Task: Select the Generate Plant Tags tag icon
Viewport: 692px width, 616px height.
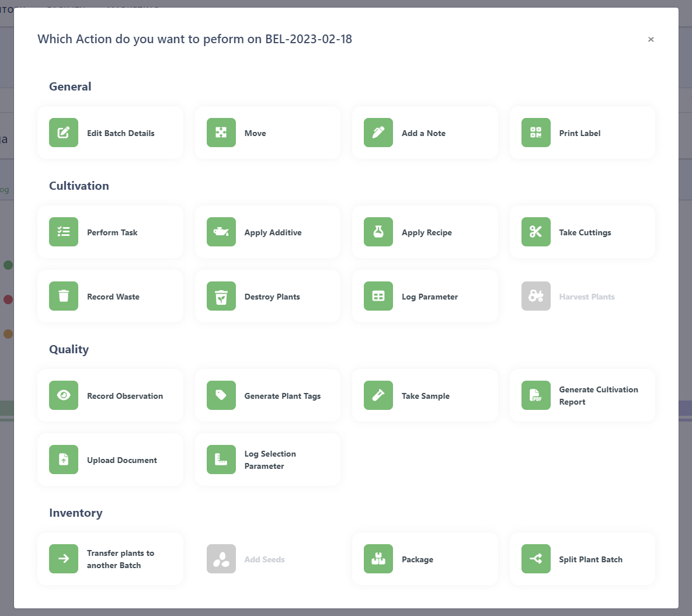Action: pos(221,395)
